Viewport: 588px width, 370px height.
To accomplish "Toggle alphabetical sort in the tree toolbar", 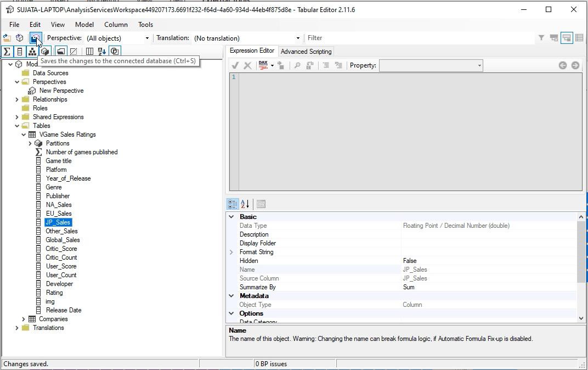I will [102, 52].
